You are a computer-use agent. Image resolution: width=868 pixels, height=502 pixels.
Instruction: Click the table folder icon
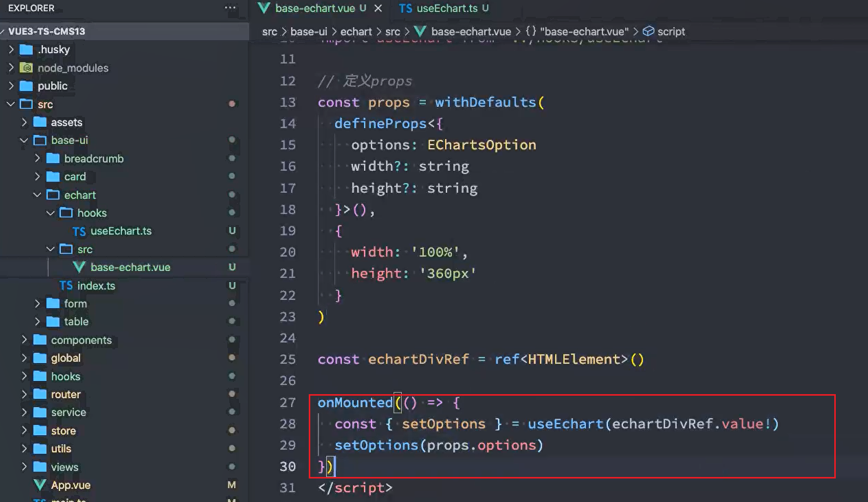click(x=53, y=322)
